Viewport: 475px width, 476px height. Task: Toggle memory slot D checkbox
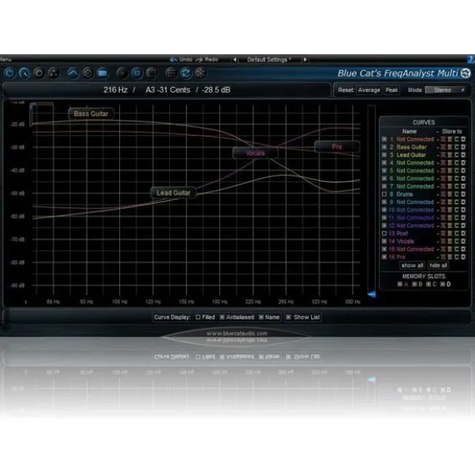(443, 284)
